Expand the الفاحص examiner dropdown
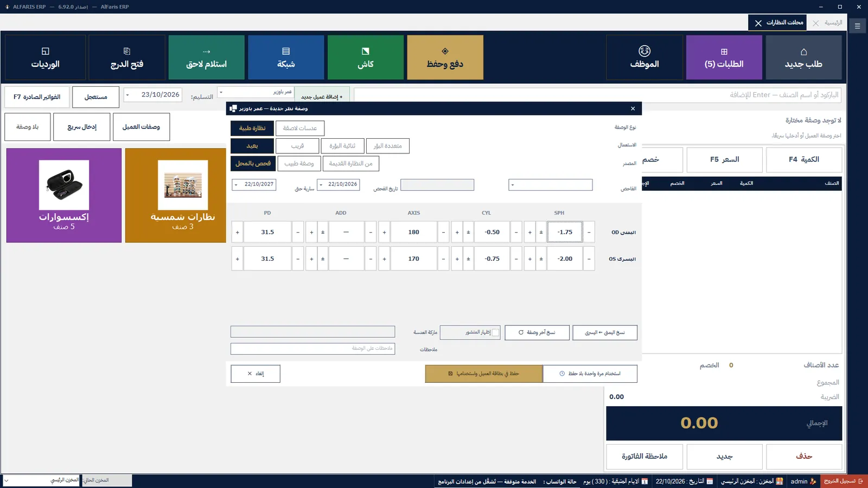The image size is (868, 488). click(512, 185)
